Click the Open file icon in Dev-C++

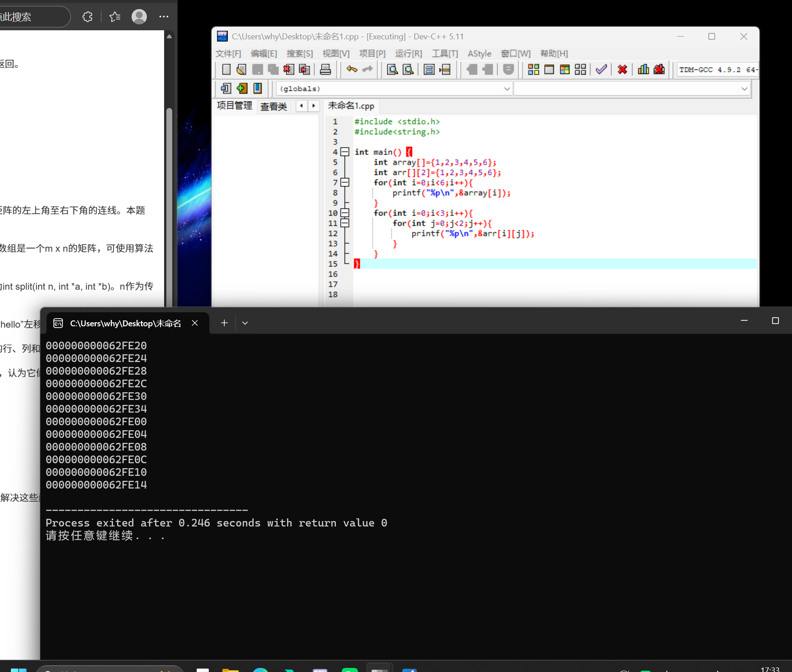coord(241,69)
